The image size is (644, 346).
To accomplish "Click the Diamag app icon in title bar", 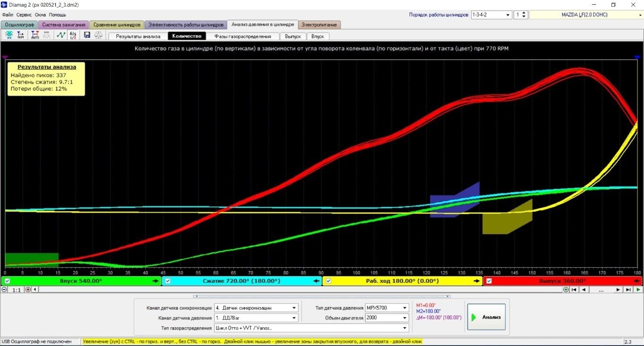I will 5,5.
